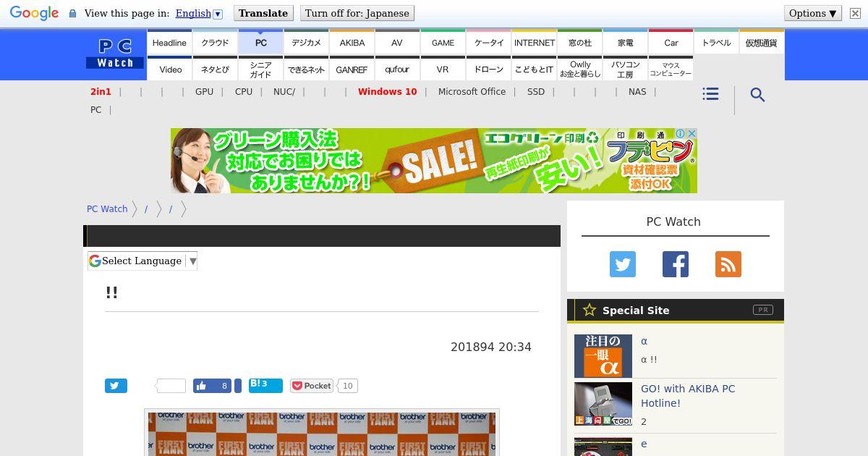Screen dimensions: 868x456
Task: Click the Microsoft Office topic link
Action: pos(472,92)
